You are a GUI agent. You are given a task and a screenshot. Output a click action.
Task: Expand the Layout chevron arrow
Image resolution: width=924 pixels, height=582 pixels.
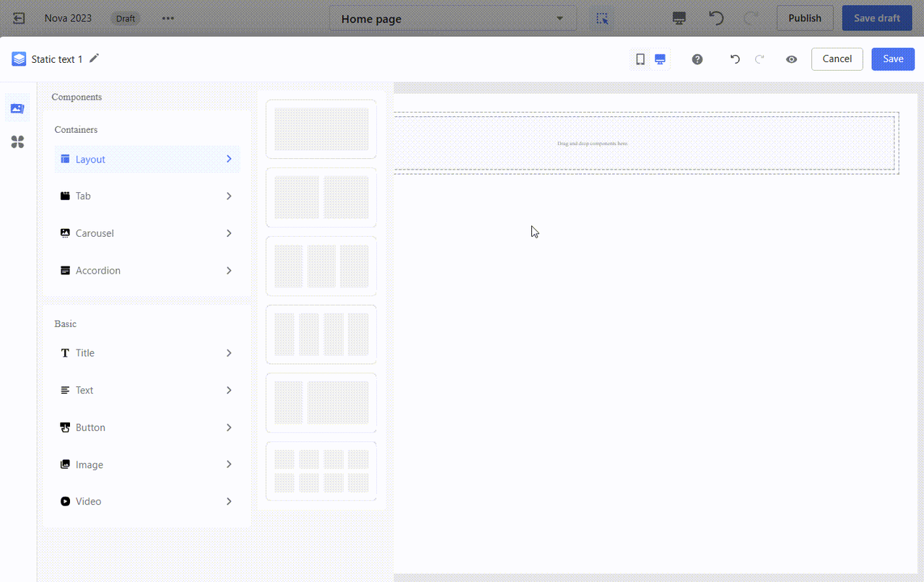pos(229,159)
